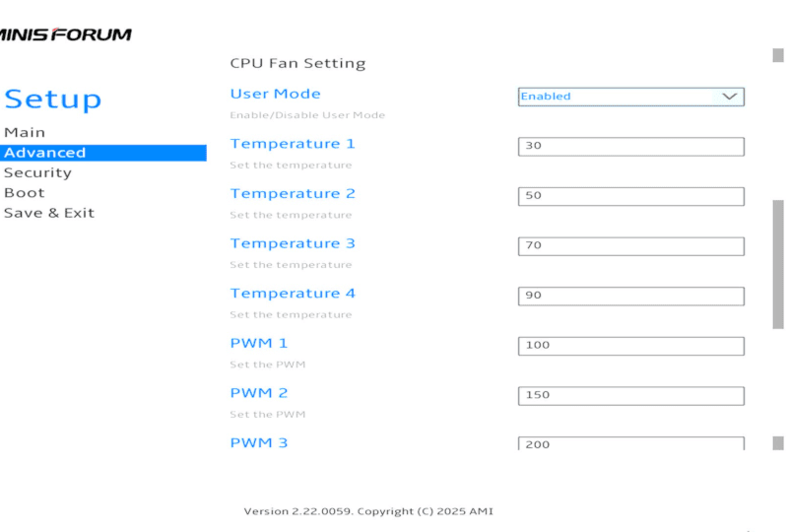
Task: Select the highlighted Advanced menu item
Action: (x=44, y=153)
